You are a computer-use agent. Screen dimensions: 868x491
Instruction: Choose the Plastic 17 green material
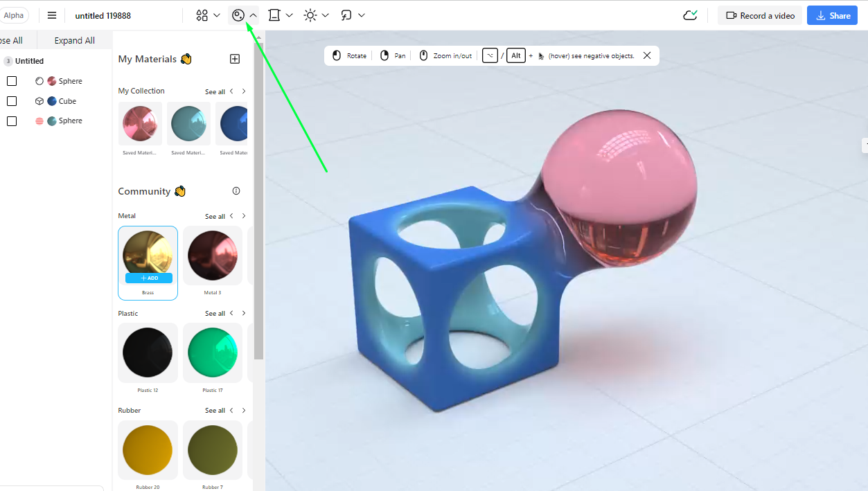click(x=213, y=352)
